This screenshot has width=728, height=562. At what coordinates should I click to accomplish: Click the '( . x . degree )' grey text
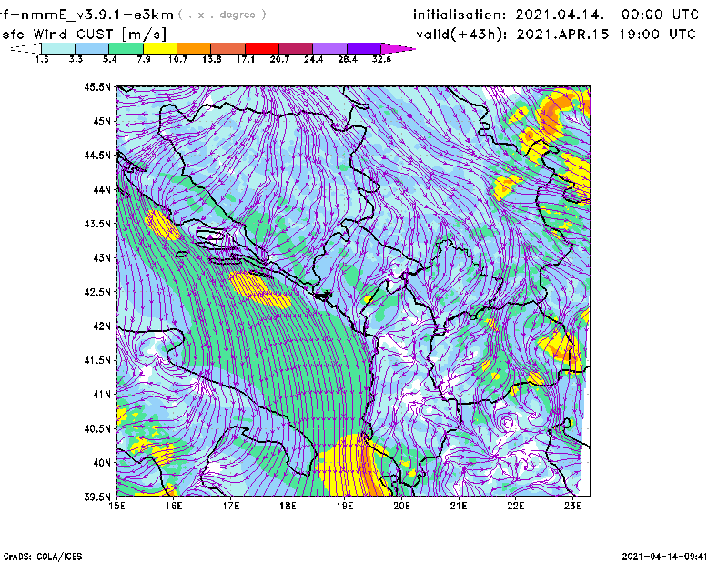[223, 15]
